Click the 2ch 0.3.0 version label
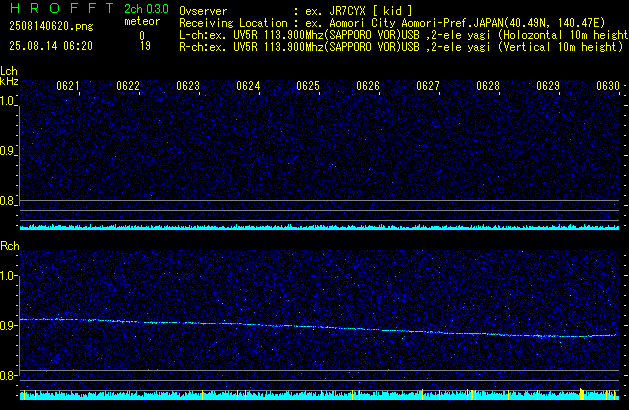The width and height of the screenshot is (629, 410). [x=146, y=9]
